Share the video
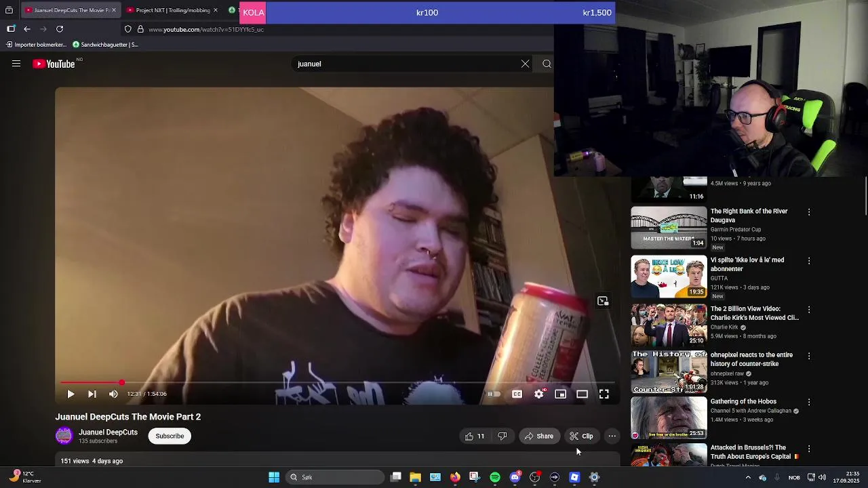Image resolution: width=868 pixels, height=488 pixels. click(x=540, y=436)
